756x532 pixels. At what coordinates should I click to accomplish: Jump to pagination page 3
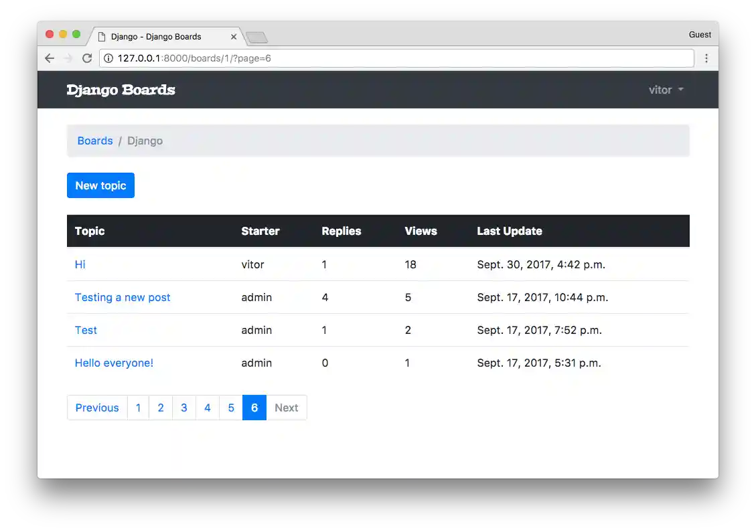point(184,408)
